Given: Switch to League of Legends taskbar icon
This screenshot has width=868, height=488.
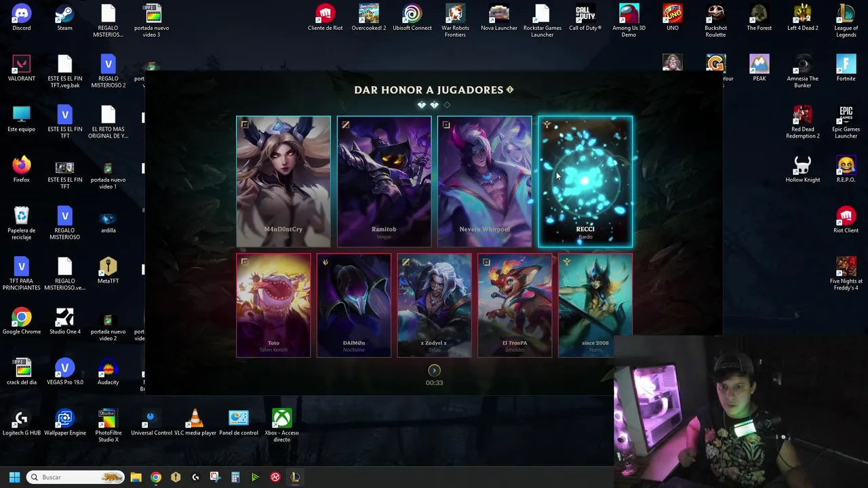Looking at the screenshot, I should [295, 477].
